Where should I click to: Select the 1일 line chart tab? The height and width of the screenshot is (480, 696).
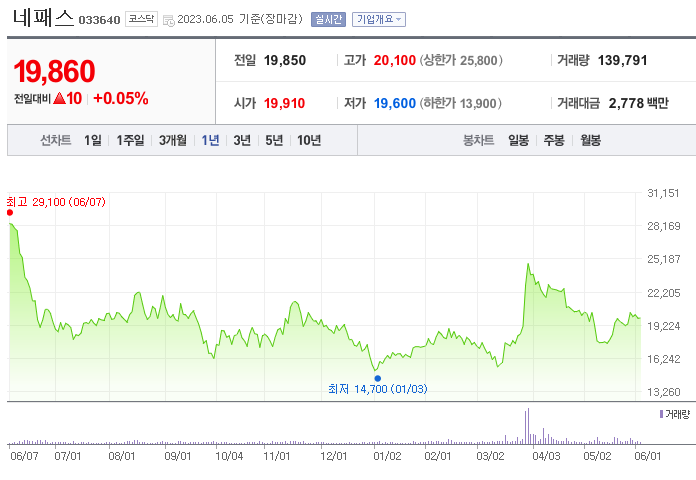[x=93, y=140]
